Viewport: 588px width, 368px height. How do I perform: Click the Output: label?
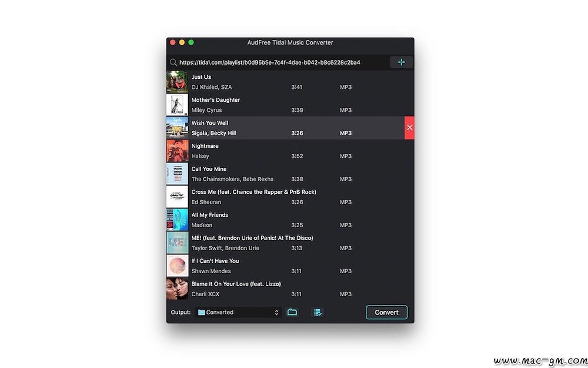tap(181, 313)
